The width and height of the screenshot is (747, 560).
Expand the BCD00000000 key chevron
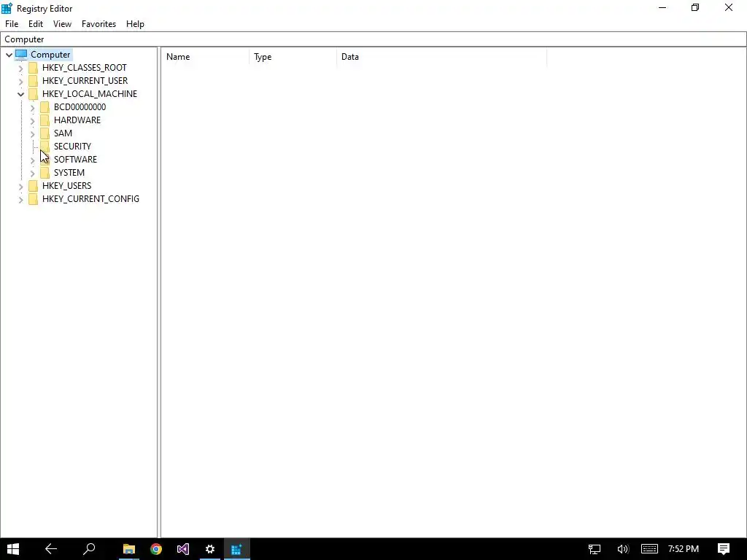point(32,108)
